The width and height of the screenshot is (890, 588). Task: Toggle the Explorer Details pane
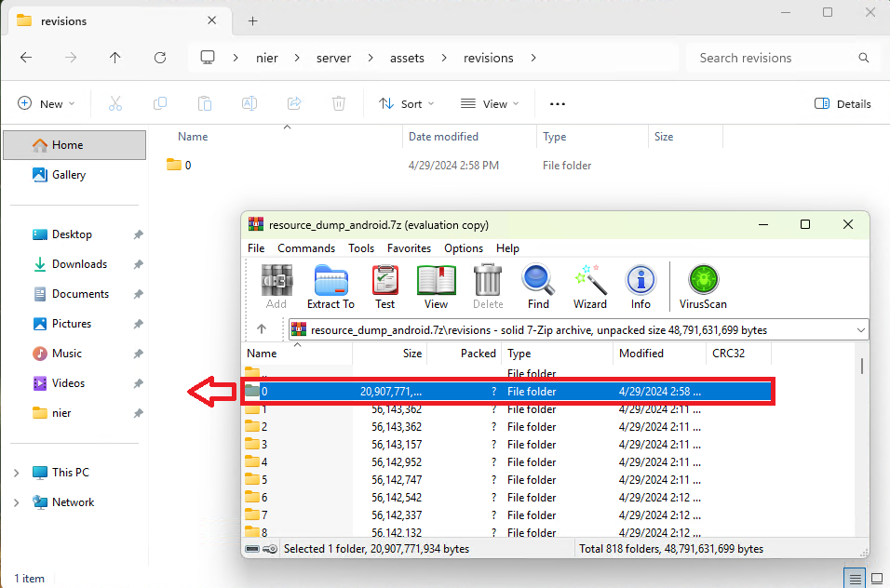point(843,104)
